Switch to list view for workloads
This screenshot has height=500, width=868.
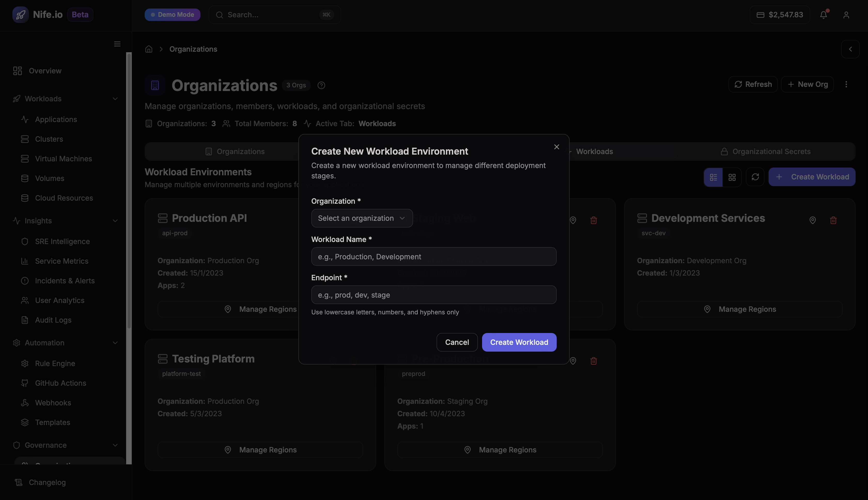(x=714, y=177)
